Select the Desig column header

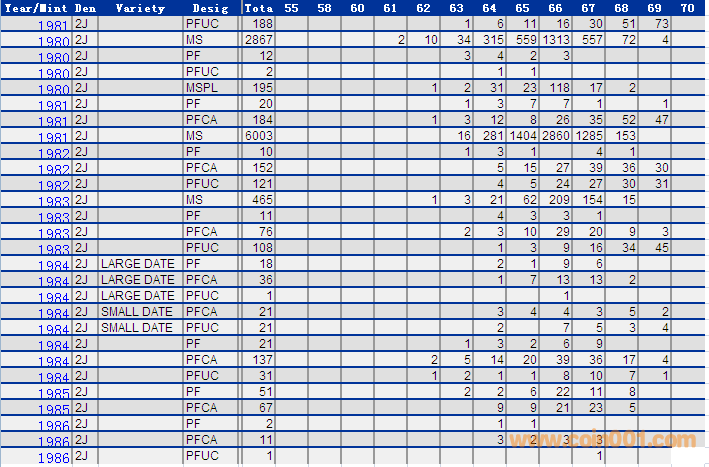click(x=210, y=7)
